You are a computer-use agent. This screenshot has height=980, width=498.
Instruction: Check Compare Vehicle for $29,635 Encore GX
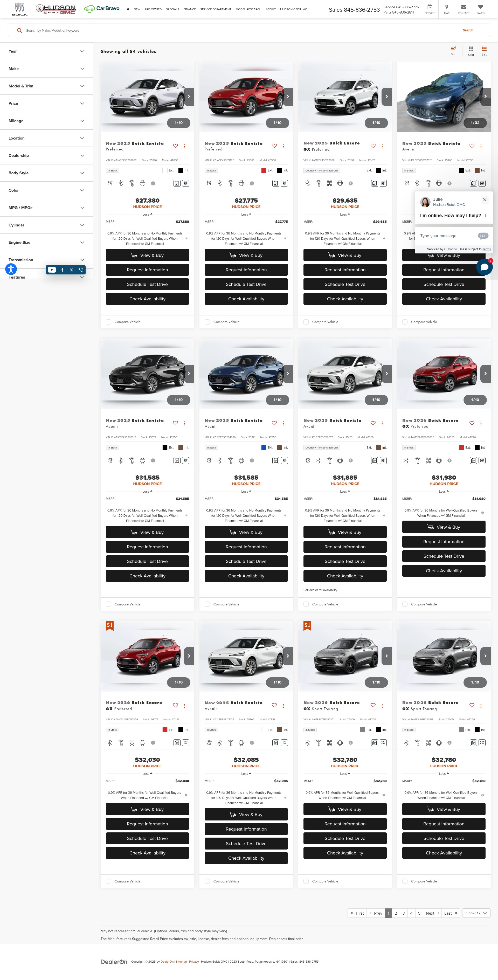coord(306,322)
